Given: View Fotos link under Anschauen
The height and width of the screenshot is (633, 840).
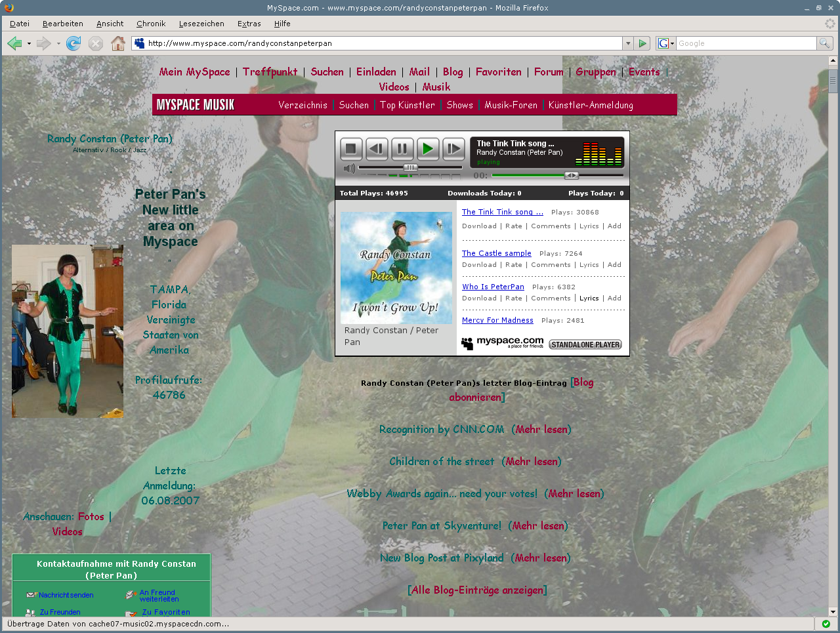Looking at the screenshot, I should 91,517.
